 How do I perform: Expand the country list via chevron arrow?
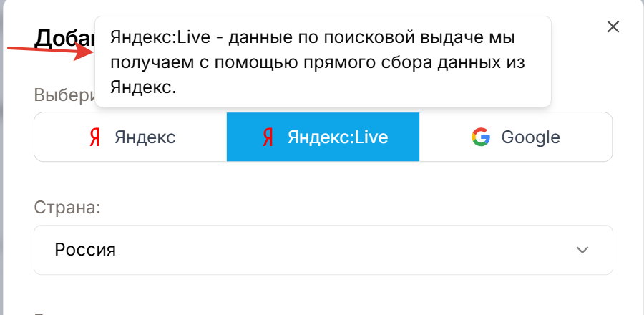point(582,250)
